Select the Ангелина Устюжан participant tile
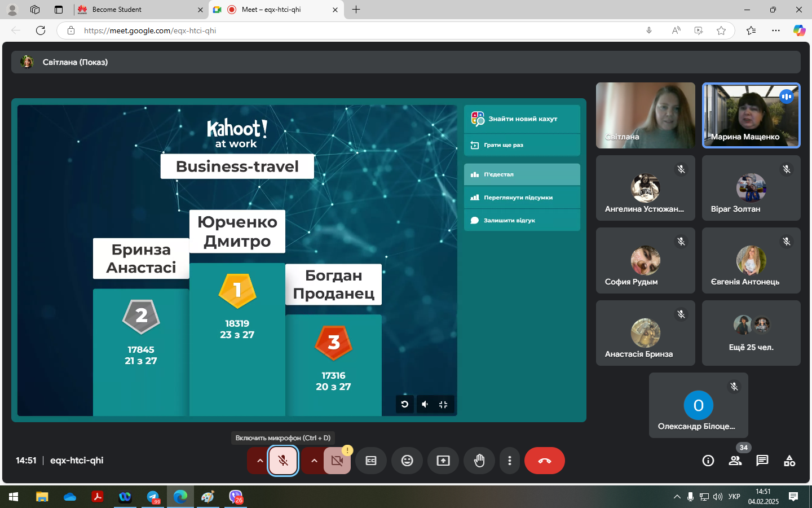812x508 pixels. tap(646, 188)
